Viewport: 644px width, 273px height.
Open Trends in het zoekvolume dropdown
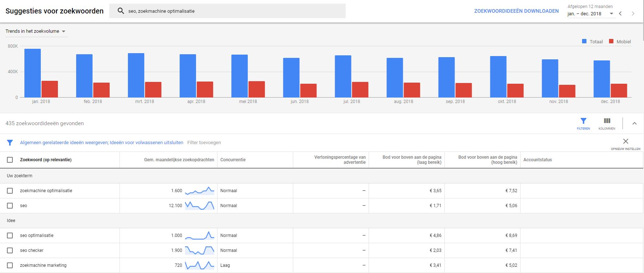[x=36, y=31]
